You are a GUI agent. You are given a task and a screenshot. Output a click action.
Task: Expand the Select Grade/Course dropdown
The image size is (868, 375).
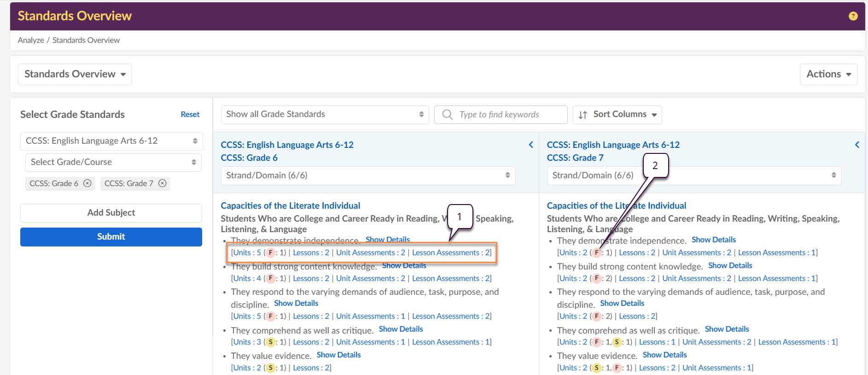coord(113,162)
